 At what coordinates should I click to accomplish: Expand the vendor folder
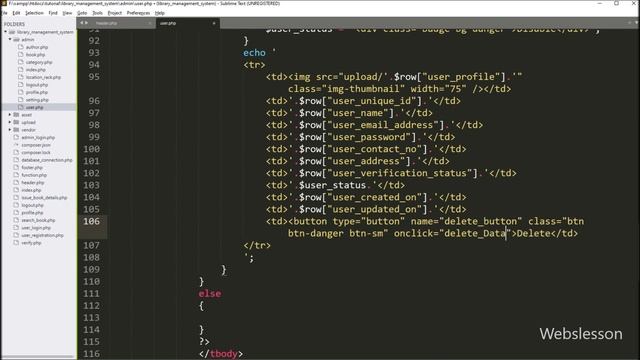pyautogui.click(x=10, y=130)
